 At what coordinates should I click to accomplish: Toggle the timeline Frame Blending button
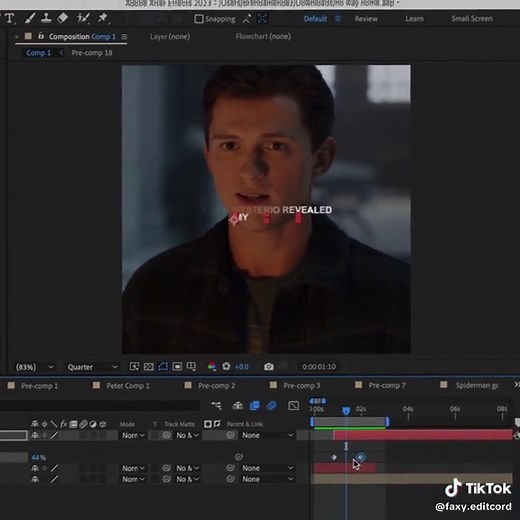[x=255, y=405]
